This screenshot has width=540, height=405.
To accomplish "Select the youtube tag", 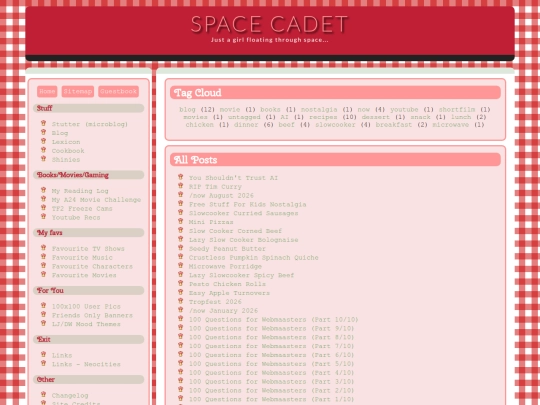I will (404, 110).
